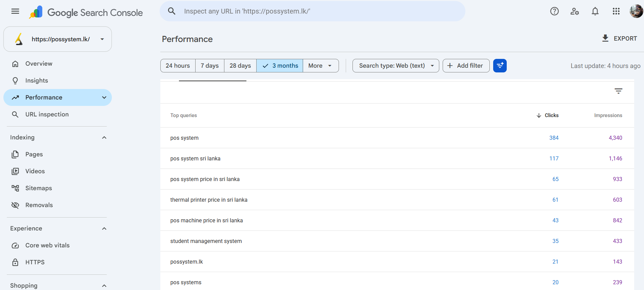Select the 3 months date range

pyautogui.click(x=280, y=66)
